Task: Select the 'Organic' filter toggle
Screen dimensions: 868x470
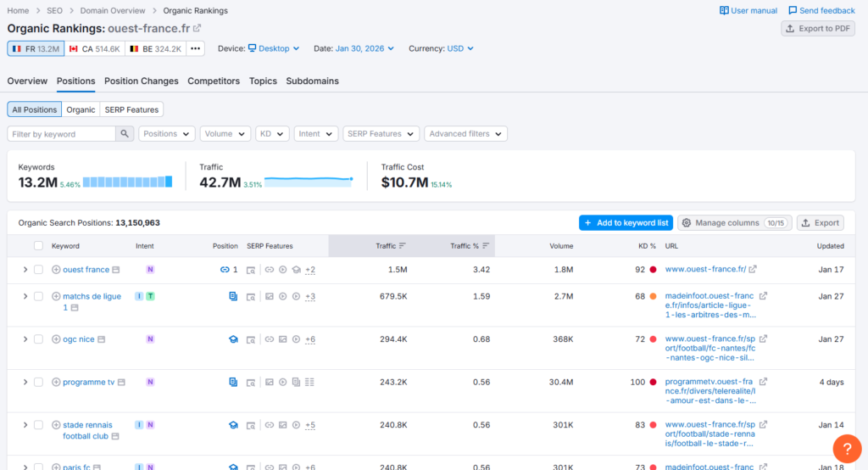Action: [81, 109]
